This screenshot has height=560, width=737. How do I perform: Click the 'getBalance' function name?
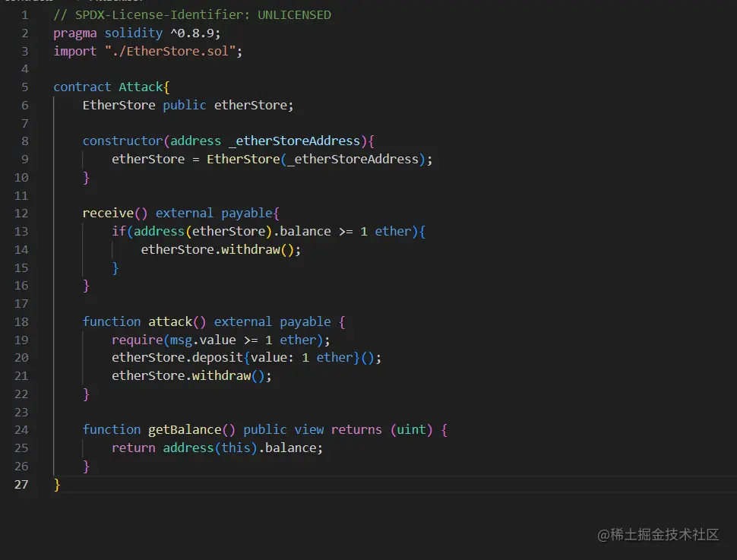[x=185, y=430]
